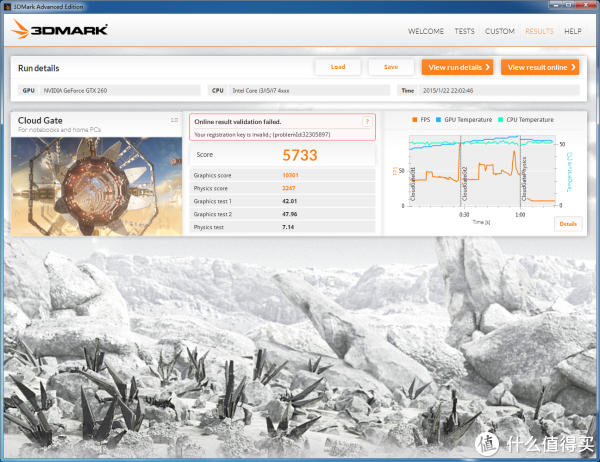Viewport: 600px width, 462px height.
Task: Click the Online result validation failed message
Action: click(238, 122)
